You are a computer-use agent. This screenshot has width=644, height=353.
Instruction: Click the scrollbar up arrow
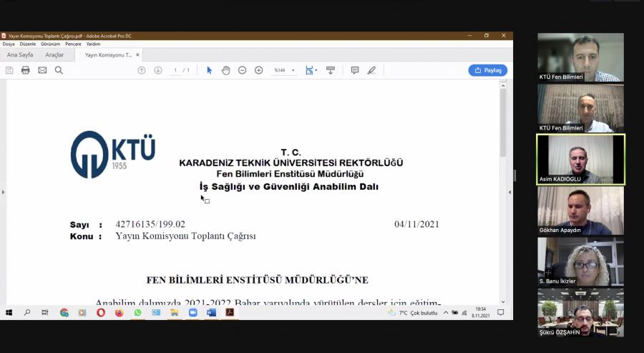503,85
